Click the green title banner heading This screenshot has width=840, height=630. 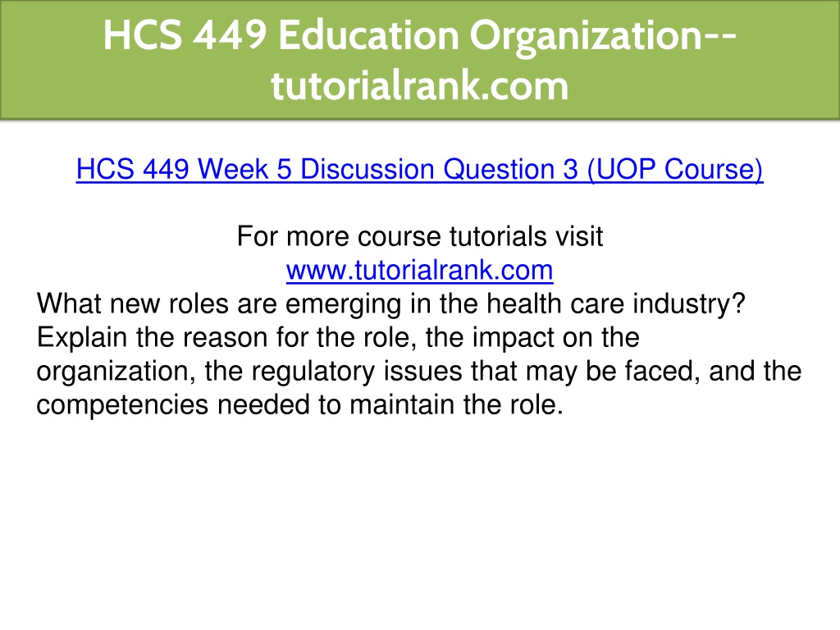[x=420, y=60]
